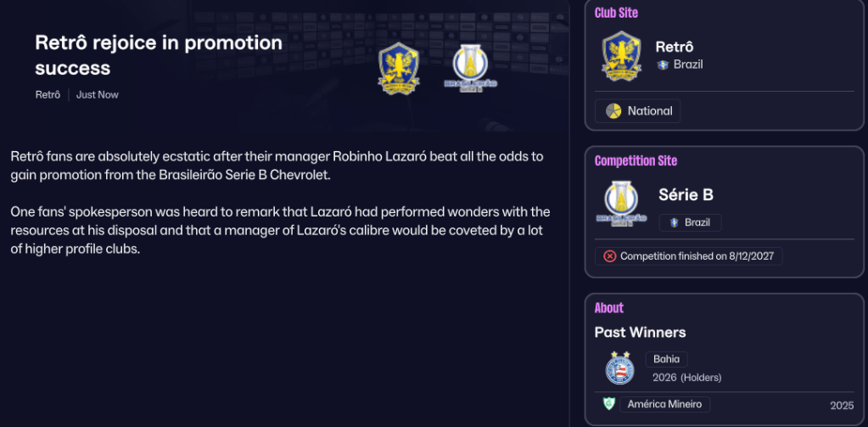Click the Brazil flag icon under Retrô

pos(663,65)
